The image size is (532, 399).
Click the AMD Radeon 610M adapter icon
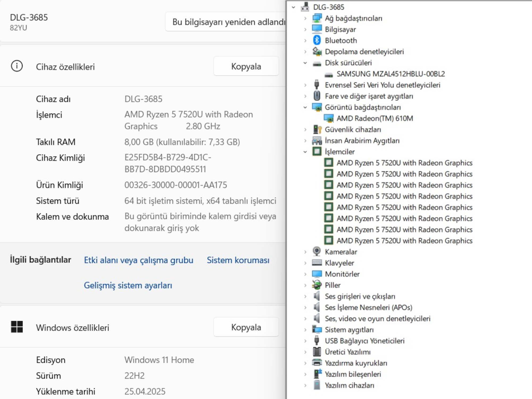click(x=329, y=118)
